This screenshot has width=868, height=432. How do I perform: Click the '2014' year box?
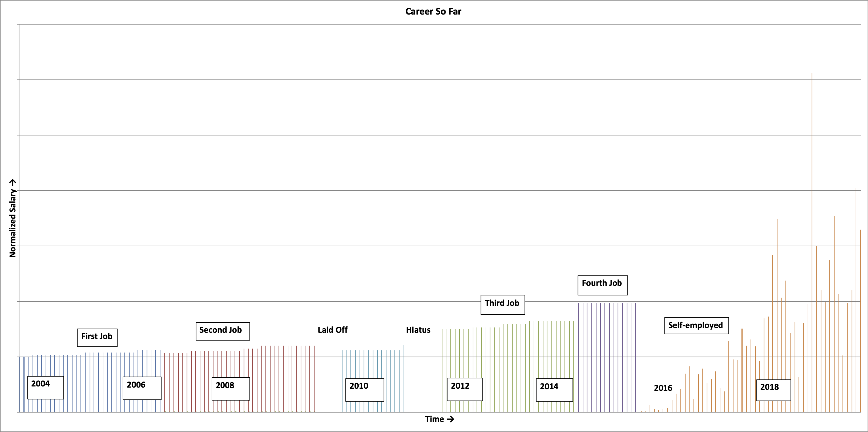click(554, 390)
